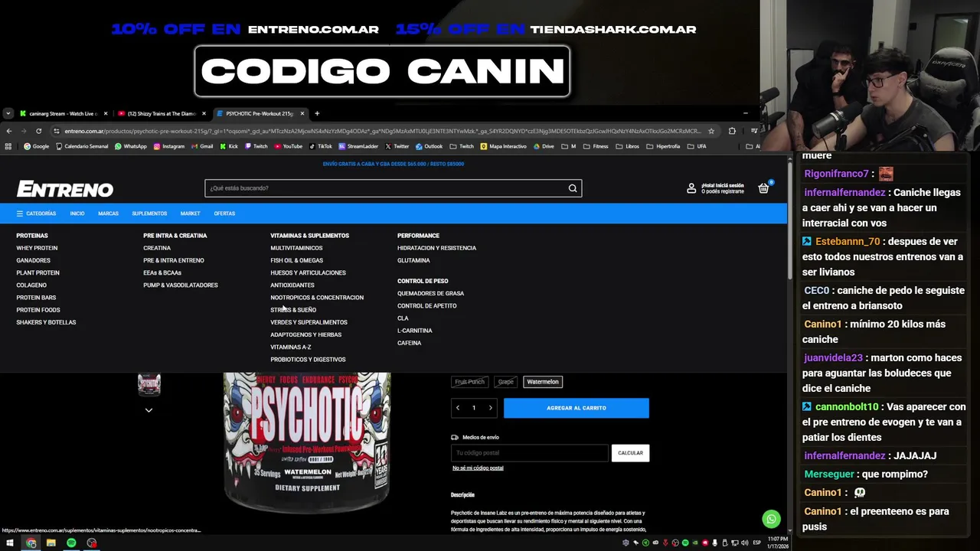
Task: Click the postal code input field
Action: coord(529,453)
